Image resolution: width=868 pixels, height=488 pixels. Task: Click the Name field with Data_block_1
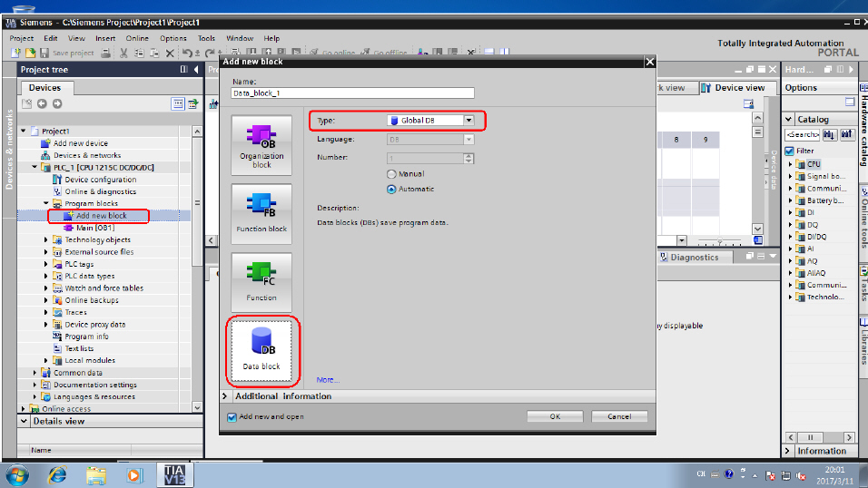pyautogui.click(x=352, y=93)
